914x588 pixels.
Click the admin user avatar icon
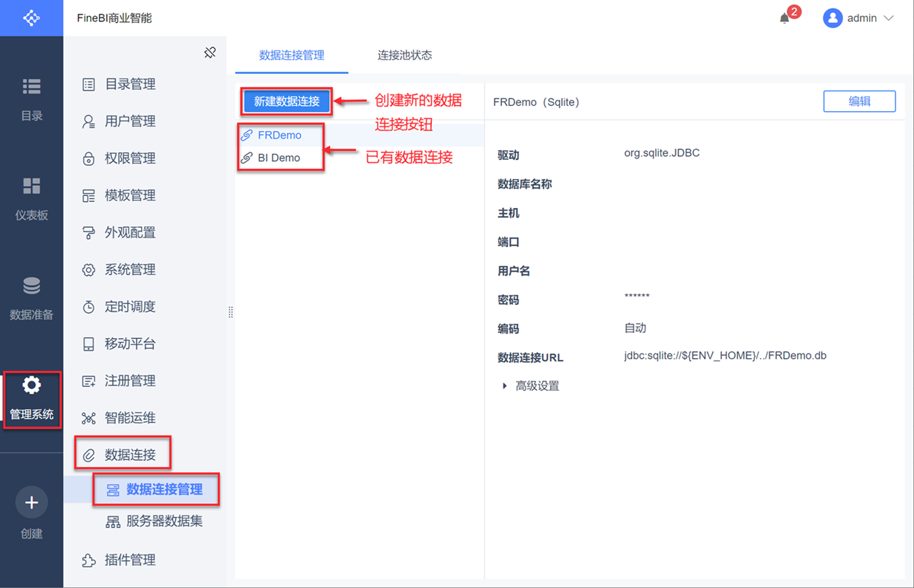833,18
